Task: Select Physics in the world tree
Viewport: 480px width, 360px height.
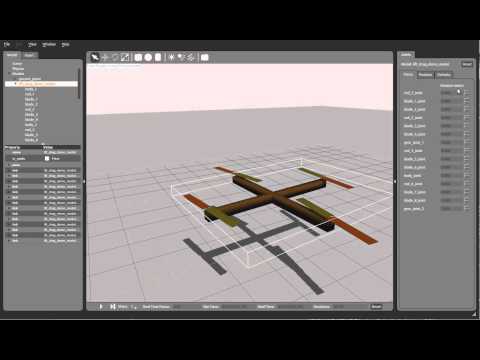Action: point(18,69)
